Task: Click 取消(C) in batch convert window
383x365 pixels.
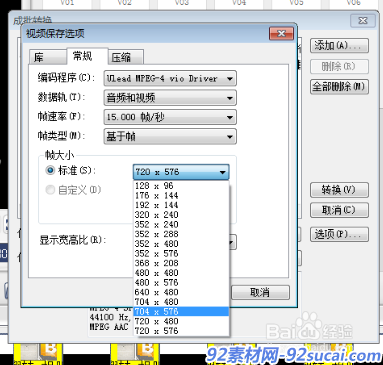Action: [x=339, y=210]
